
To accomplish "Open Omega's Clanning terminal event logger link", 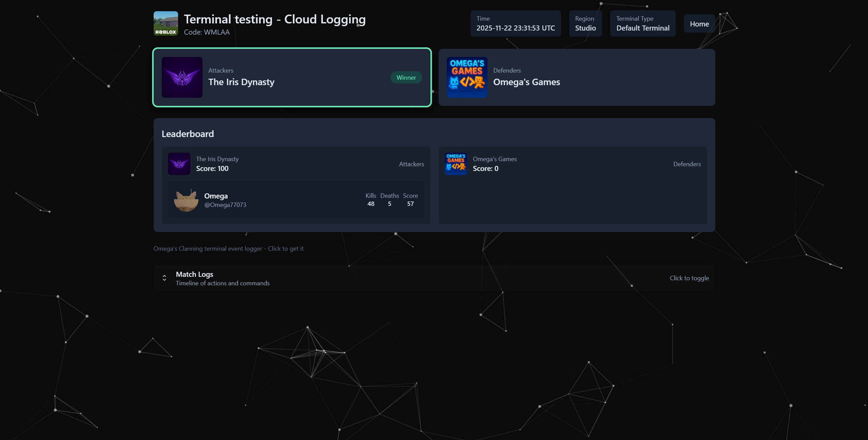I will click(x=228, y=249).
